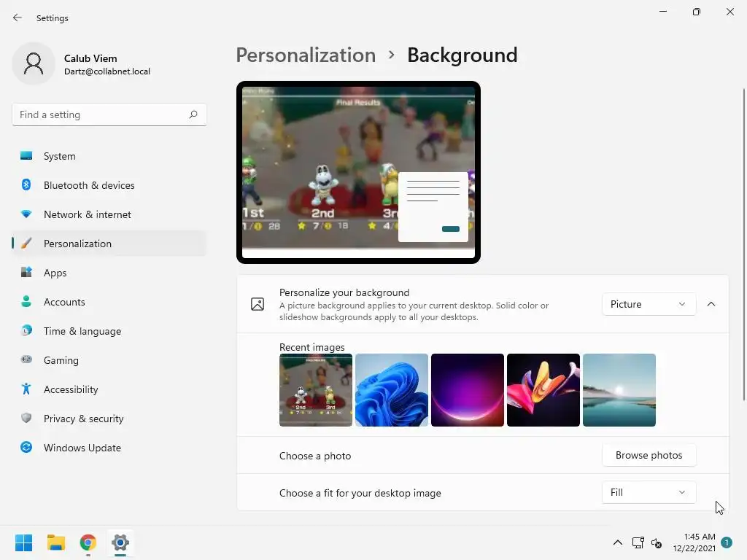Open the Windows Start button
Viewport: 747px width, 560px height.
pos(23,542)
